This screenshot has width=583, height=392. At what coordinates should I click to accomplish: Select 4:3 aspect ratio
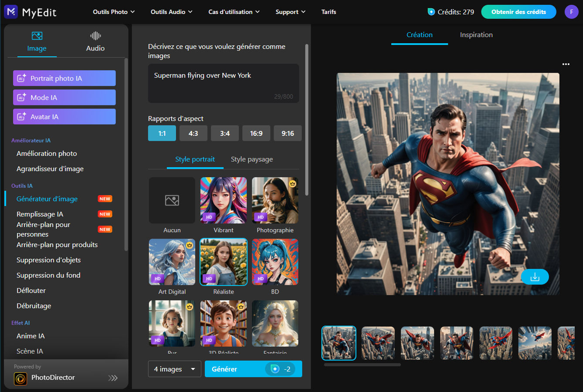[x=193, y=133]
